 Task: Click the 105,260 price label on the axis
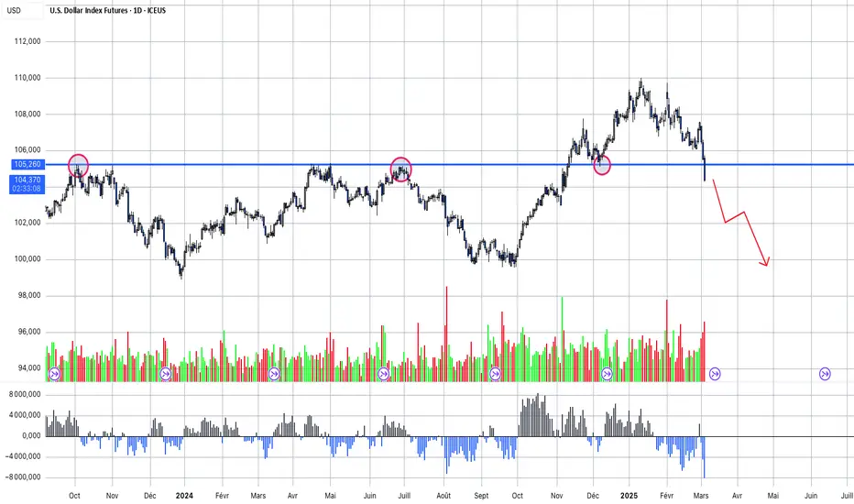[x=27, y=164]
